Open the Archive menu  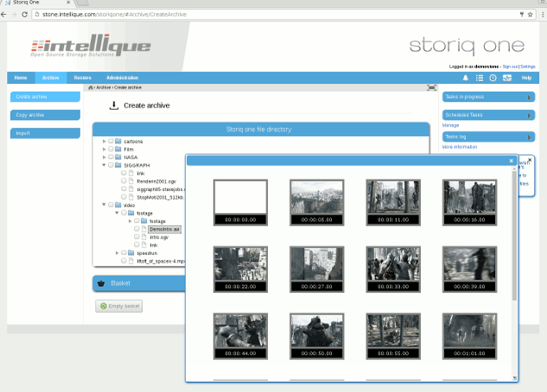(51, 78)
